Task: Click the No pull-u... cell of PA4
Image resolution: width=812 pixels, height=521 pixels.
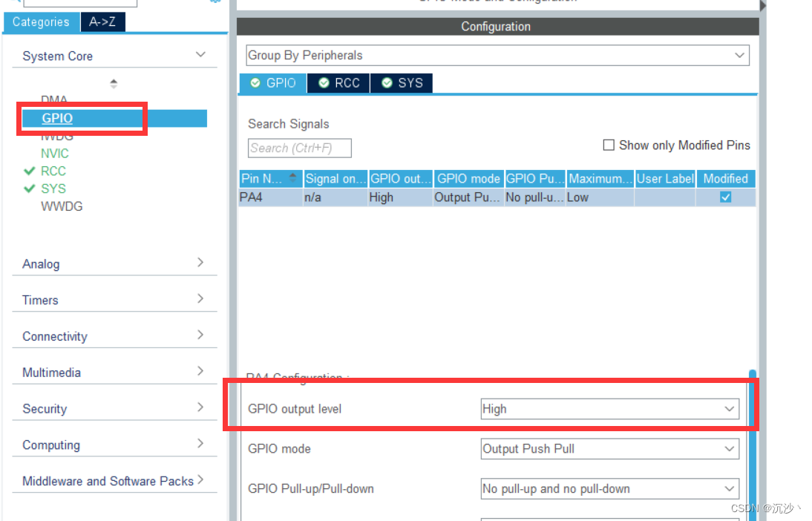Action: point(535,197)
